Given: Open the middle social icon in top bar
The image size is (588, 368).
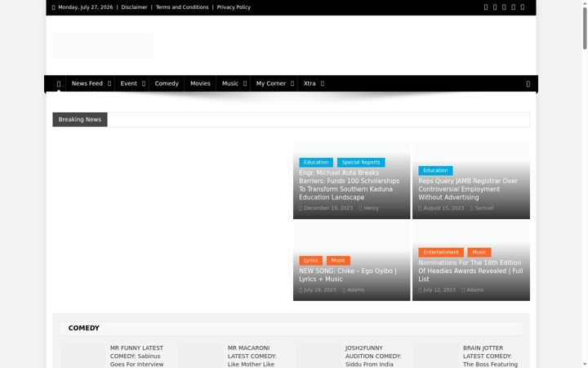Looking at the screenshot, I should [504, 7].
